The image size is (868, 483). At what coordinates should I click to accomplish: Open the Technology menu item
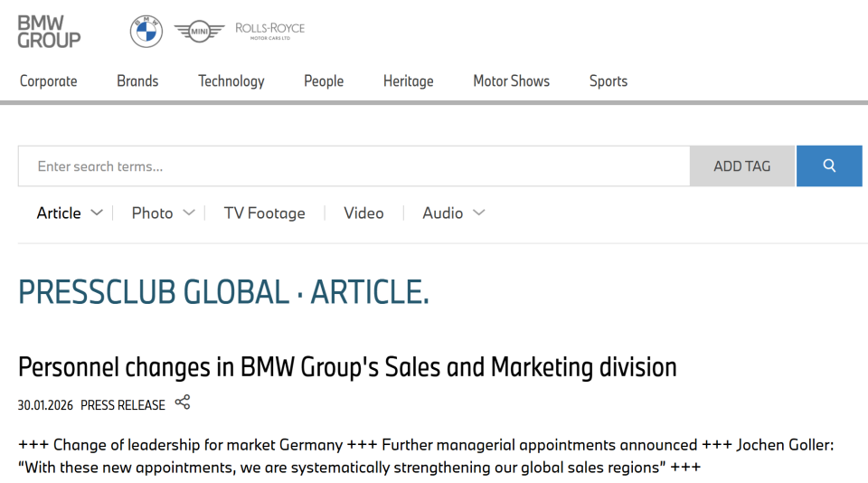click(231, 81)
